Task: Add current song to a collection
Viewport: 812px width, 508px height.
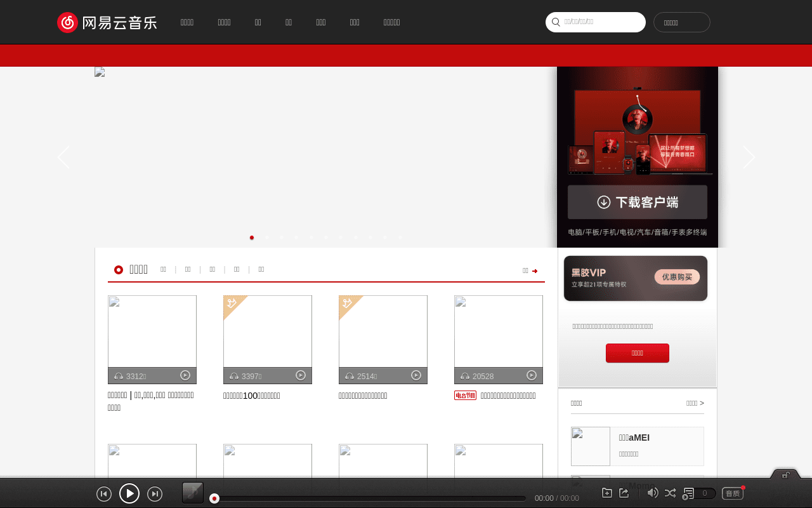Action: pos(607,493)
